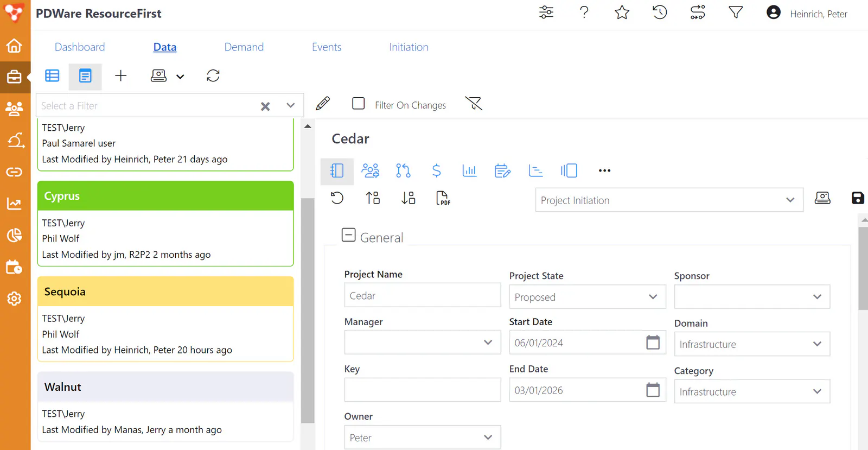Refresh the project list
The width and height of the screenshot is (868, 450).
213,75
